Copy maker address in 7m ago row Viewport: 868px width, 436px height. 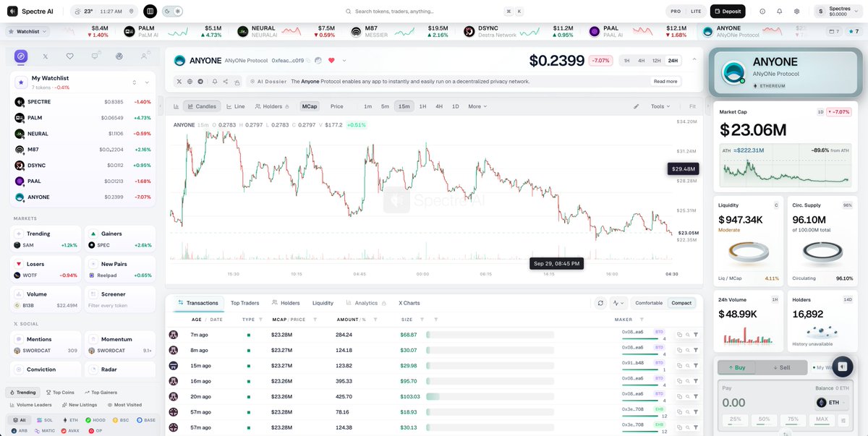[680, 335]
